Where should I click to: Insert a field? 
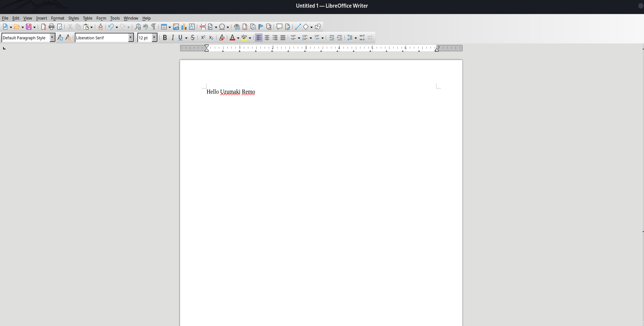(210, 27)
